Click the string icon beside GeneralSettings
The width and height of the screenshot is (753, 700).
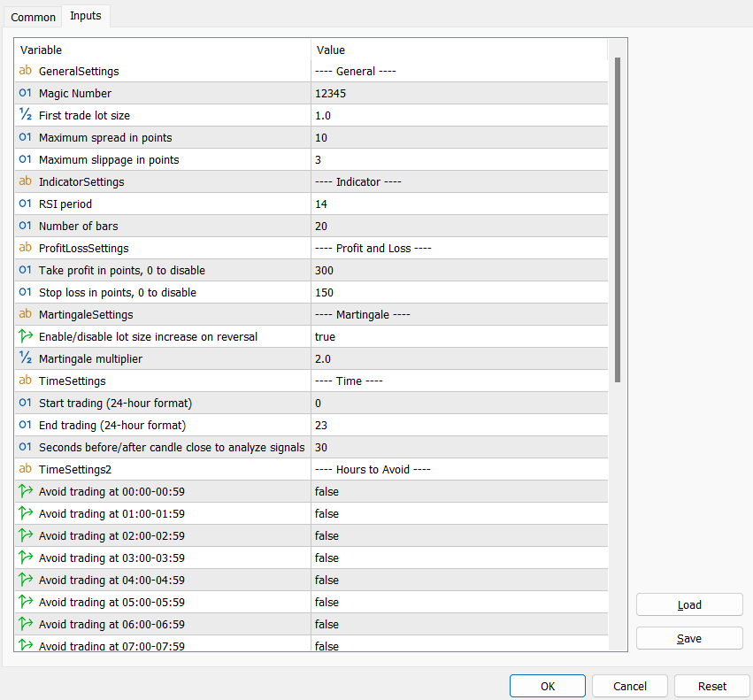(x=26, y=71)
